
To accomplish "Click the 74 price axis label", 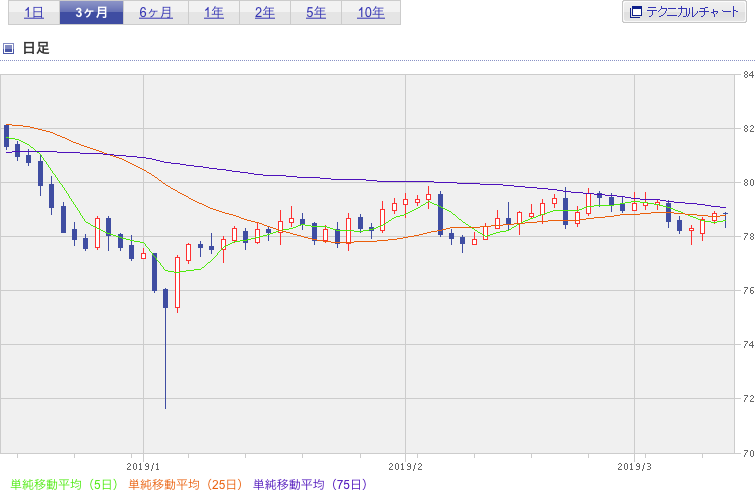I will [749, 344].
